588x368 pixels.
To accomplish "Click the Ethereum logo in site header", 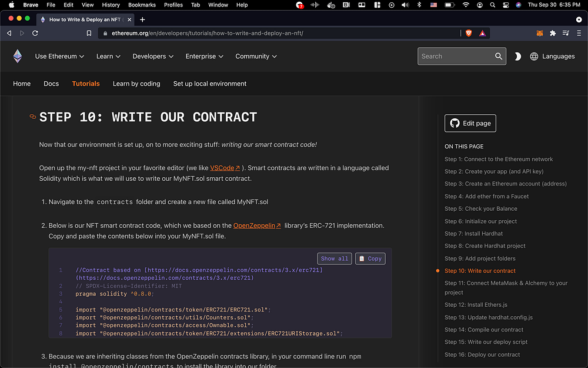I will tap(18, 57).
